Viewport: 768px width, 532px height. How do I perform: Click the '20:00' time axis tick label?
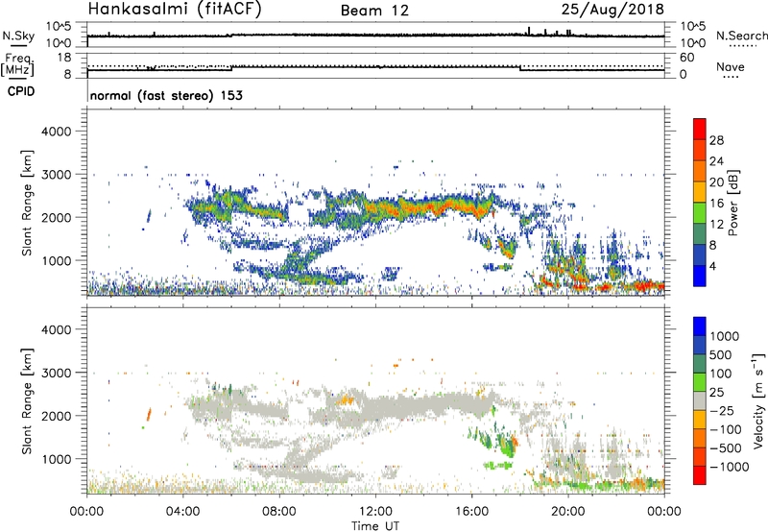coord(567,512)
